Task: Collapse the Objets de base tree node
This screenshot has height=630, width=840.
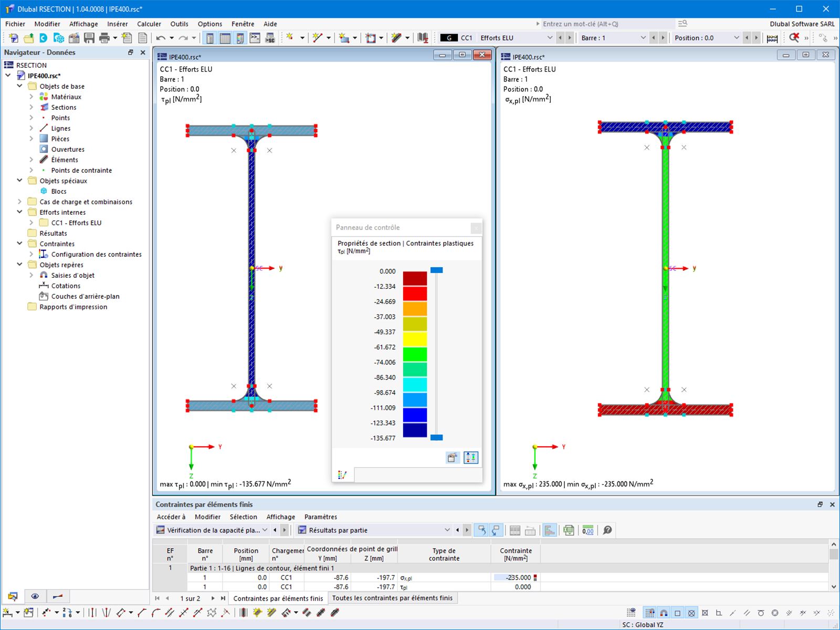Action: 19,86
